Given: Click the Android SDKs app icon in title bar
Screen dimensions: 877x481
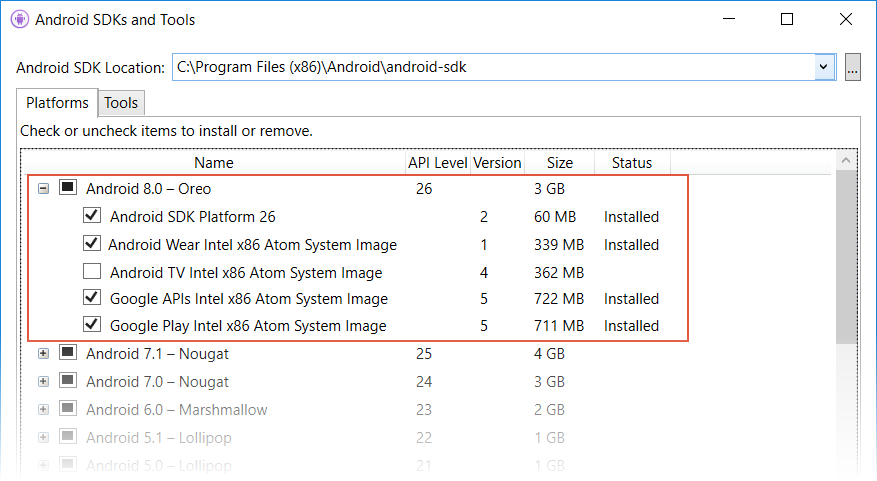Looking at the screenshot, I should coord(20,20).
